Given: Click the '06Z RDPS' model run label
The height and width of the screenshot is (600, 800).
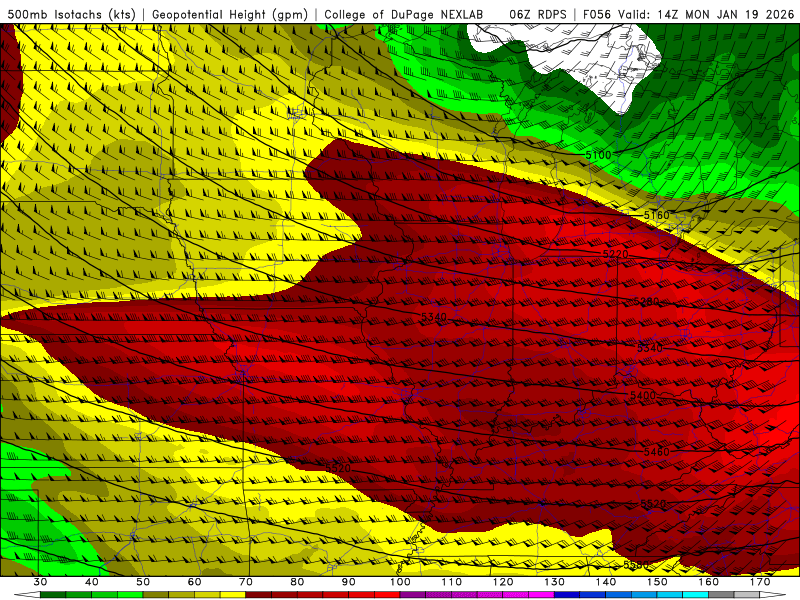Looking at the screenshot, I should pyautogui.click(x=537, y=14).
